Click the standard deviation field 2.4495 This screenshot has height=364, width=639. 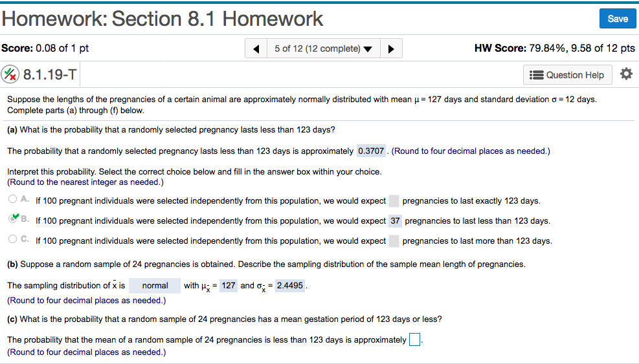tap(290, 285)
